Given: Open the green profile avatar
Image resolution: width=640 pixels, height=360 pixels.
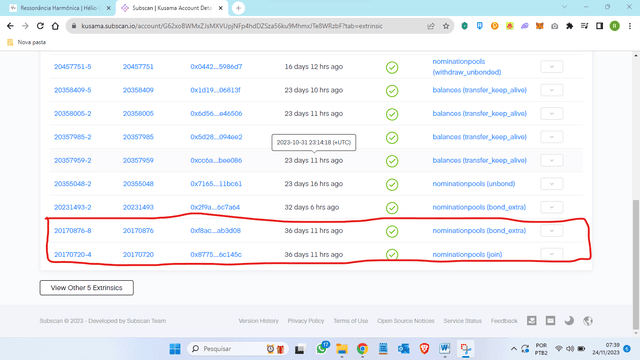Looking at the screenshot, I should pyautogui.click(x=614, y=26).
